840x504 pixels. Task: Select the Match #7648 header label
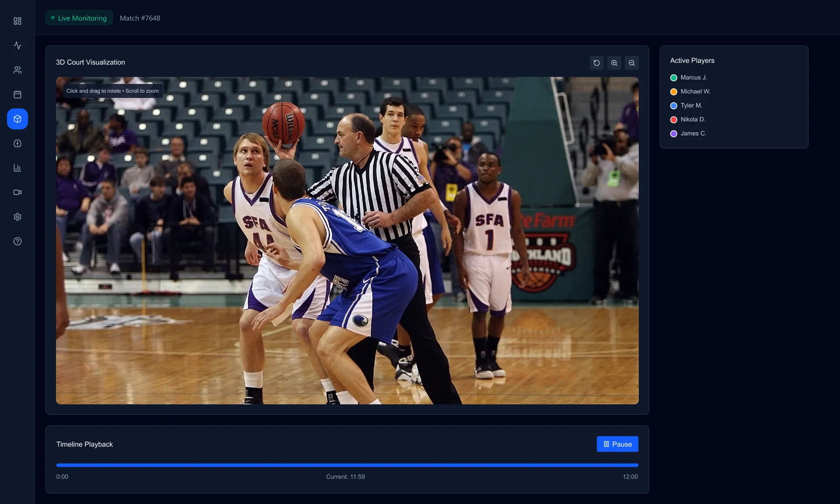140,18
